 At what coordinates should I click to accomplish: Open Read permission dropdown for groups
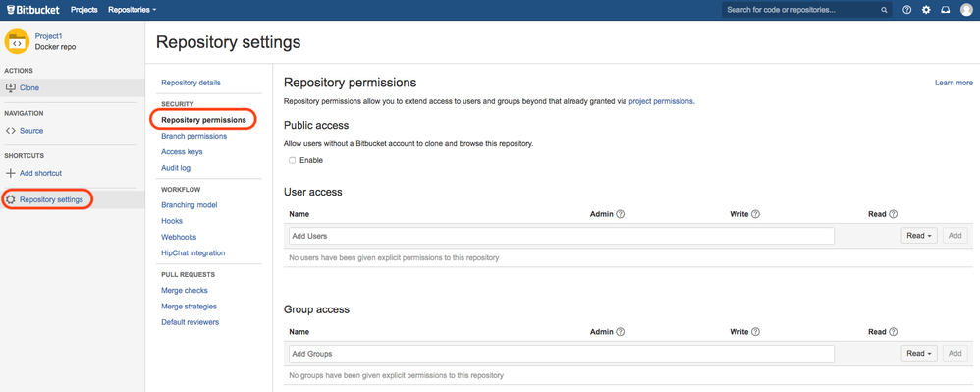[919, 354]
